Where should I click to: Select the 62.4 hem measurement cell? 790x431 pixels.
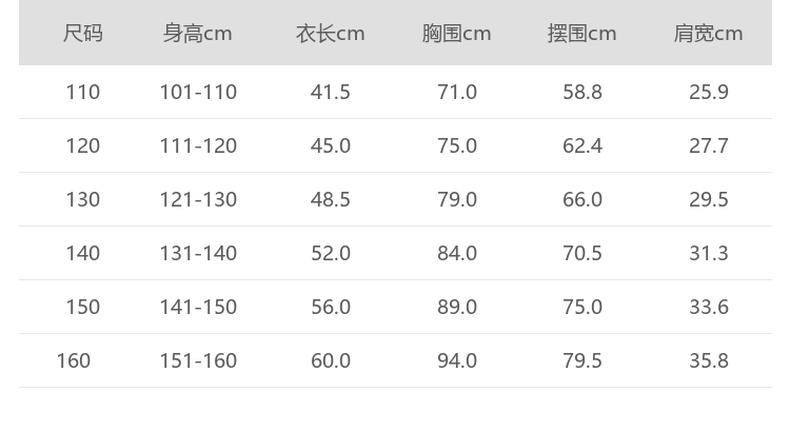(x=583, y=146)
